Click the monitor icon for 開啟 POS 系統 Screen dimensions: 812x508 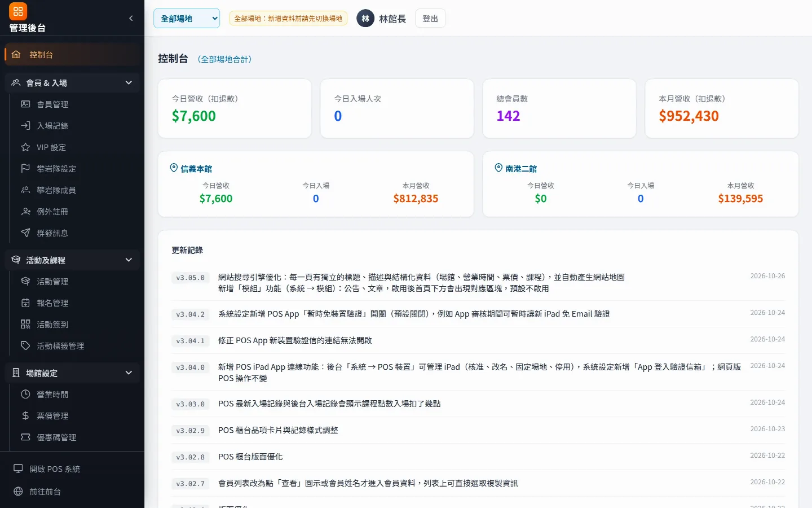click(x=18, y=468)
